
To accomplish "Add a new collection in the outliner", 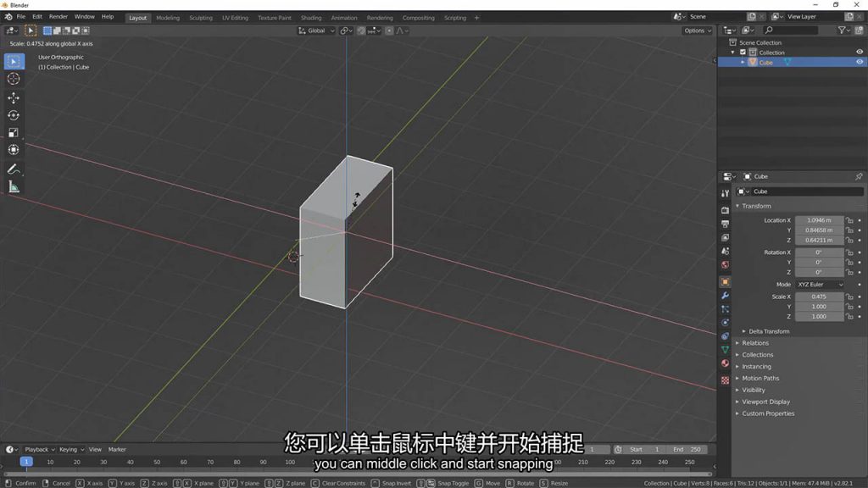I will coord(860,30).
